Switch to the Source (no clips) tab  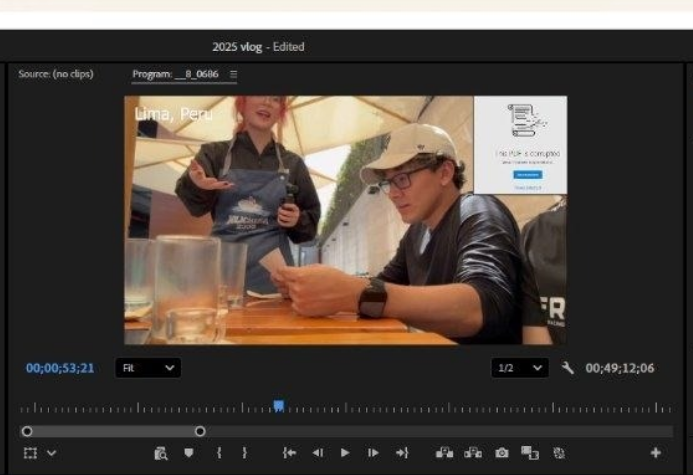point(56,74)
